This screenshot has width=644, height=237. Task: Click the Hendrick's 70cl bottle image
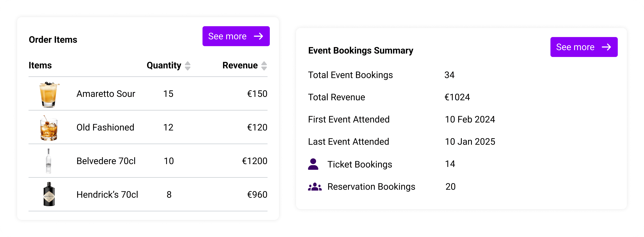49,194
